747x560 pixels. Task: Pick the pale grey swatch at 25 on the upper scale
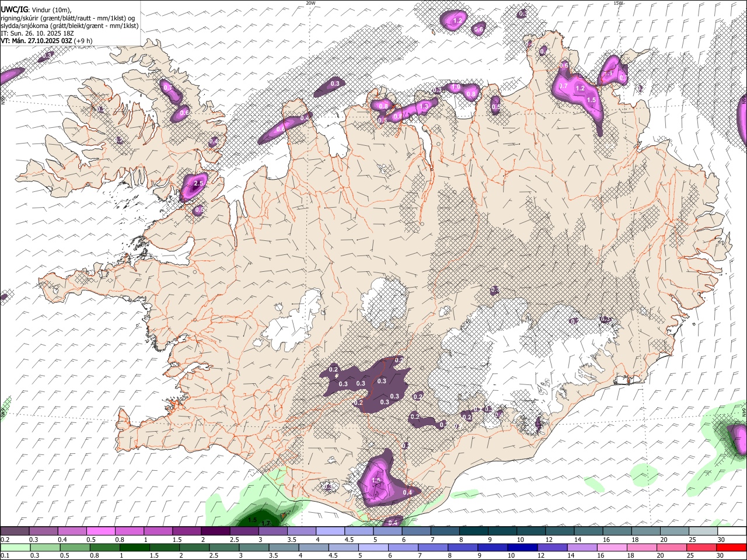[x=703, y=531]
